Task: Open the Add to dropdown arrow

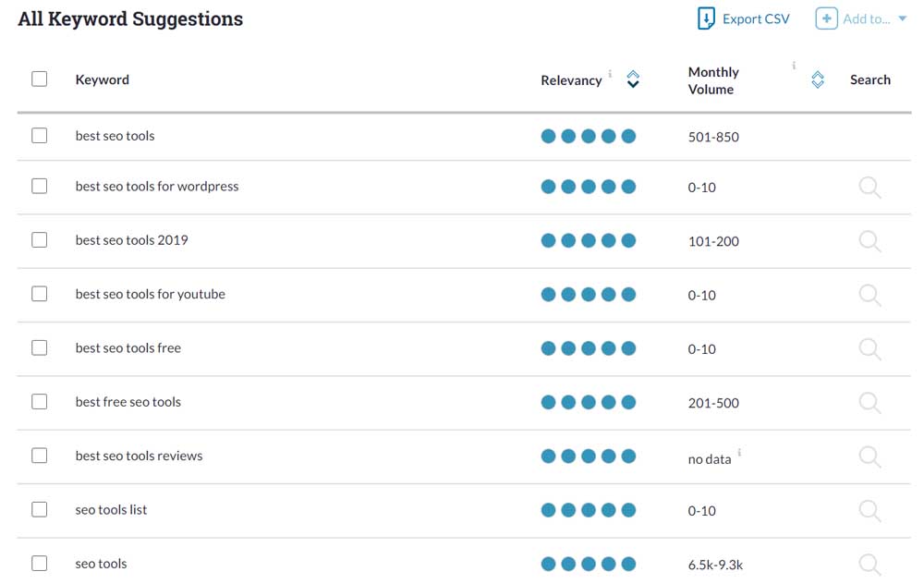Action: 902,18
